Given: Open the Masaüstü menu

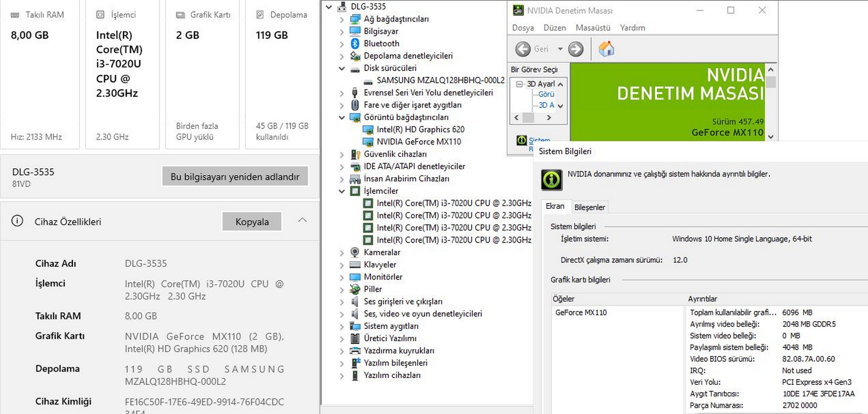Looking at the screenshot, I should point(593,28).
